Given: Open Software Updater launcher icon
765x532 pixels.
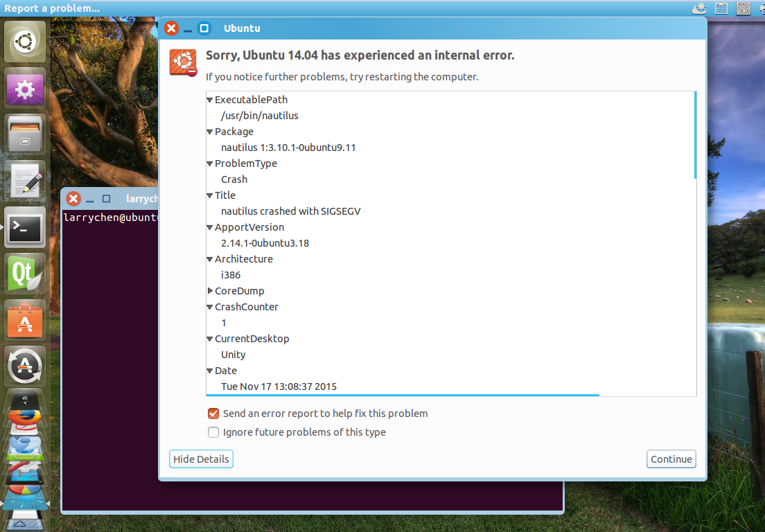Looking at the screenshot, I should tap(25, 366).
